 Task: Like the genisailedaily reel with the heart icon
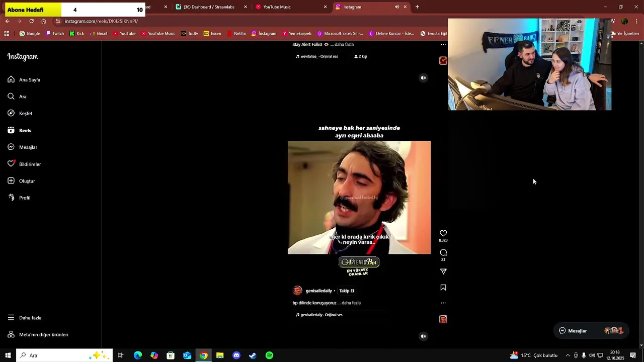[443, 233]
